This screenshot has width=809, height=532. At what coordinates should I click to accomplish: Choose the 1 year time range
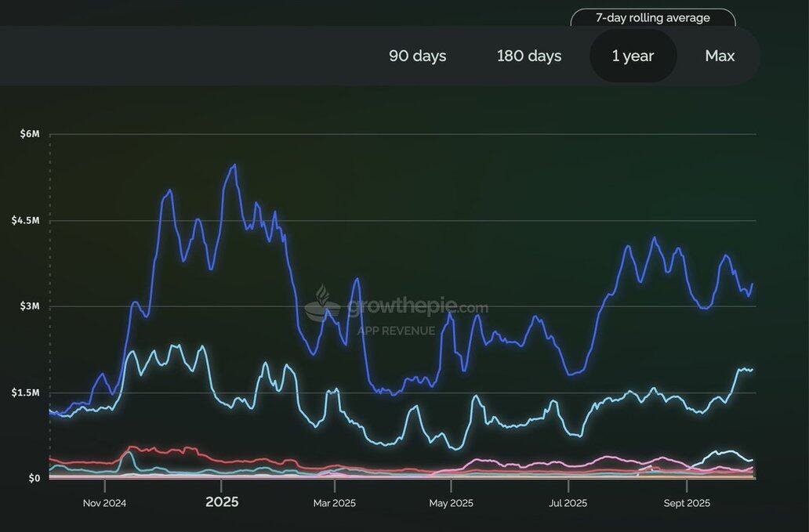pos(633,56)
